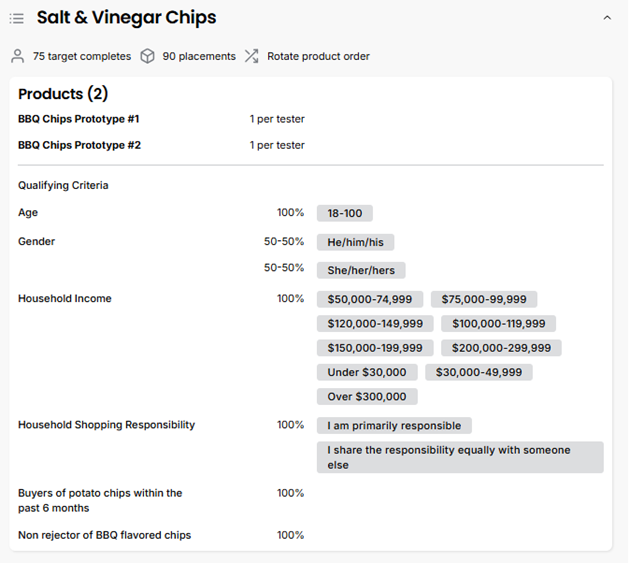Click the $120,000-149,999 income tag
Screen dimensions: 629x563
[375, 324]
